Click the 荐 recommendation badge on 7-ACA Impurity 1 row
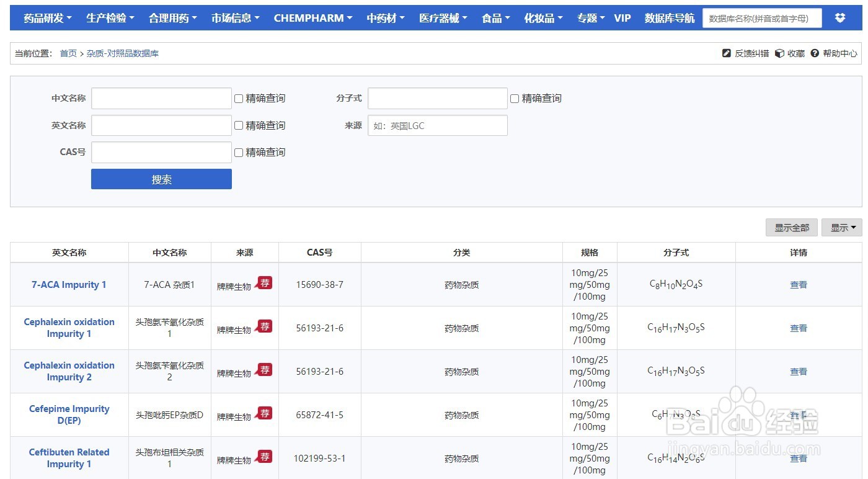 click(x=265, y=282)
